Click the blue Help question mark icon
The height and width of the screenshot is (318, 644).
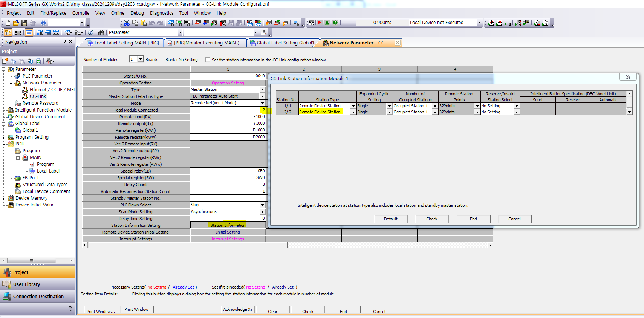click(44, 23)
